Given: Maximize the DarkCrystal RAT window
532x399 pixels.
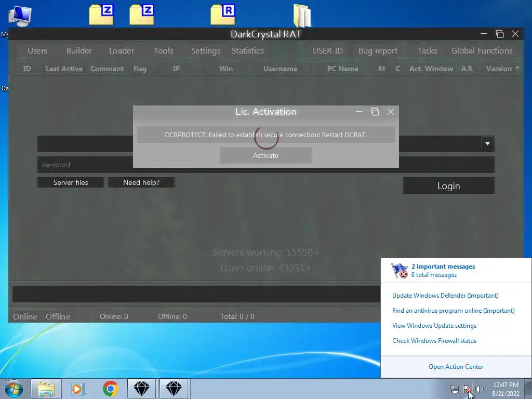Looking at the screenshot, I should click(499, 34).
